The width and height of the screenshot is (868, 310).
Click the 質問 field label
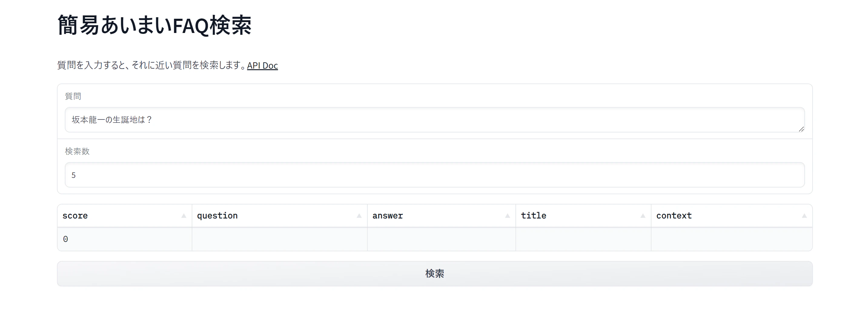coord(73,96)
